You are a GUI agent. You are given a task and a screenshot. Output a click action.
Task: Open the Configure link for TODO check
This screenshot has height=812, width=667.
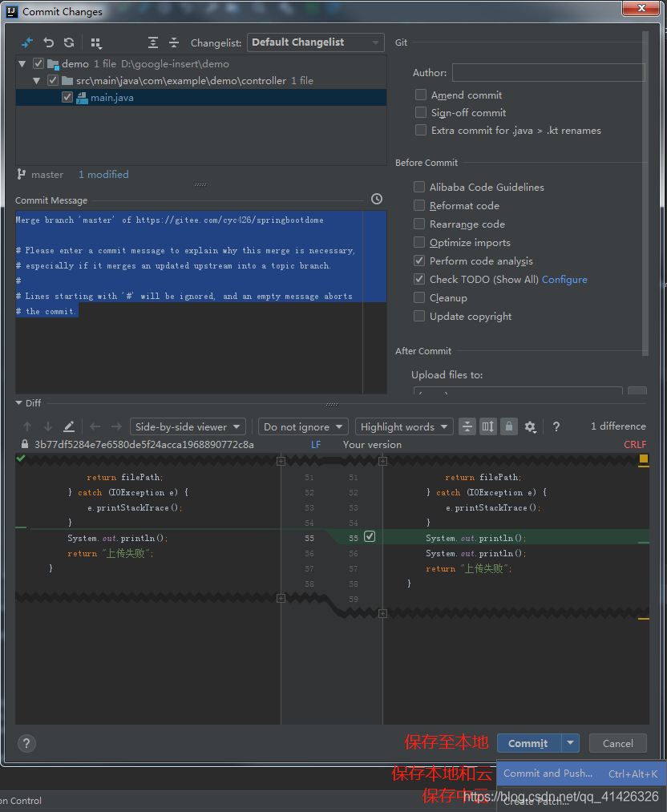(564, 280)
